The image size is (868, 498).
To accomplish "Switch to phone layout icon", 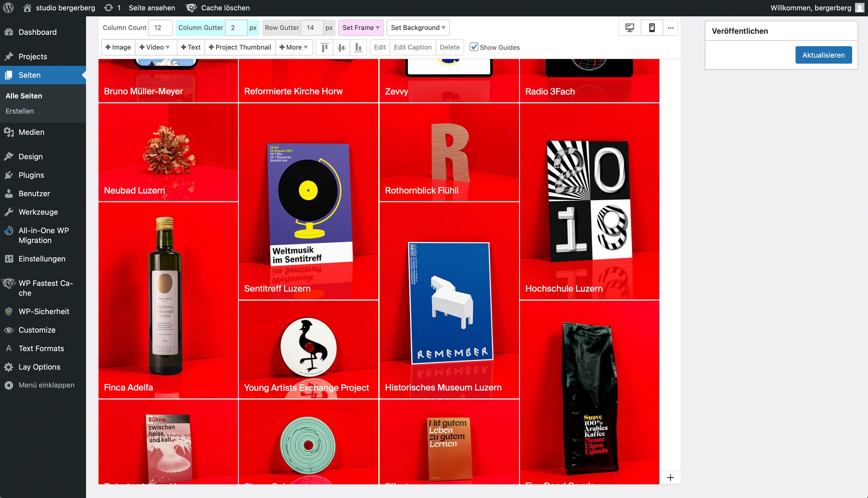I will click(x=652, y=28).
